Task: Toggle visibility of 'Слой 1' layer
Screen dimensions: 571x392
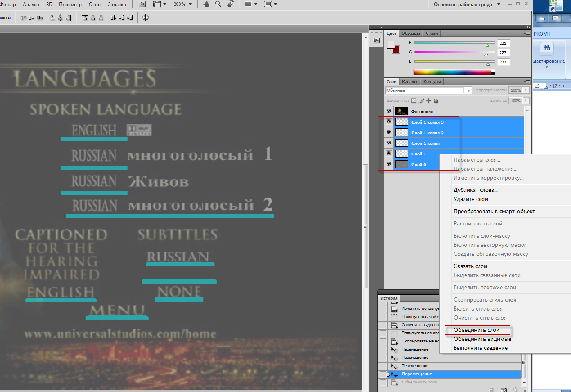Action: click(x=389, y=153)
